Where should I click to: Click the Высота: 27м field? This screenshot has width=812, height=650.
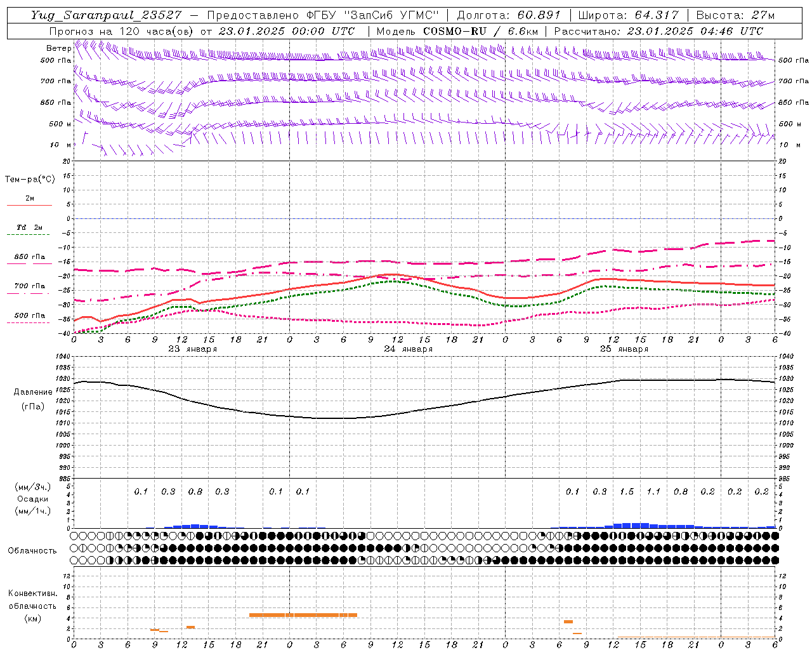click(x=735, y=15)
